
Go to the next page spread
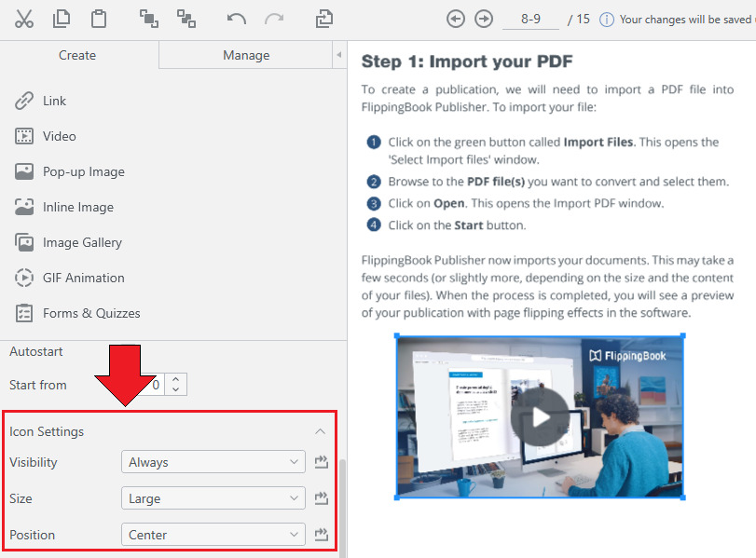click(484, 20)
